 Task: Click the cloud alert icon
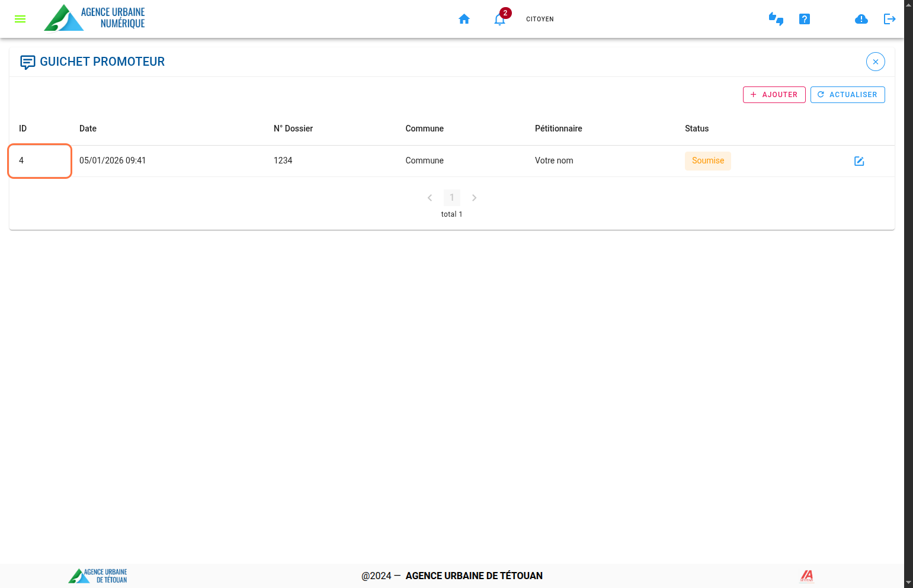[861, 19]
